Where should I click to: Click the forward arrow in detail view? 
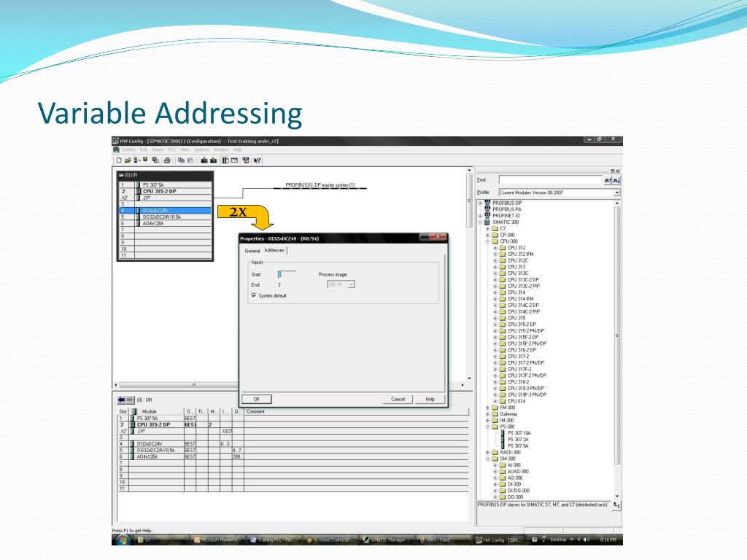point(130,400)
